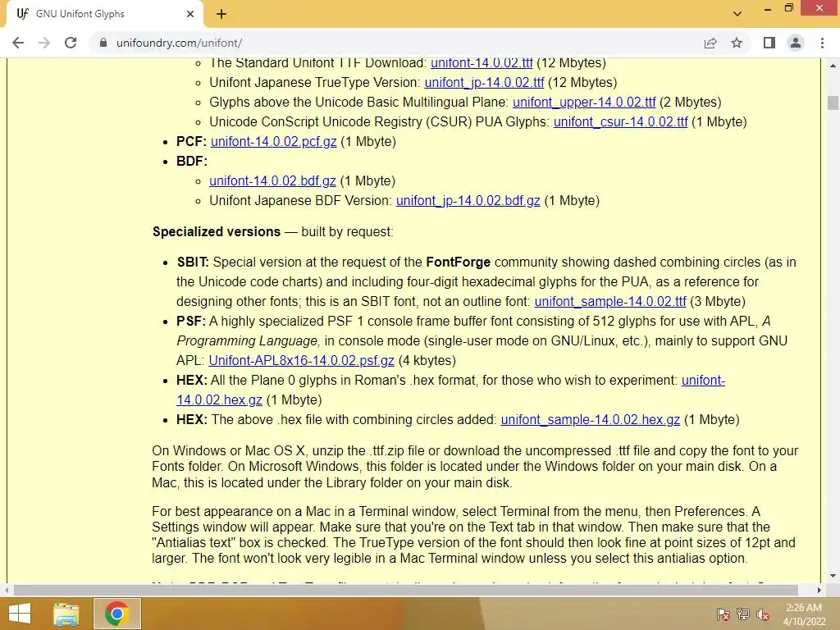Click the muted volume tray icon

click(x=763, y=614)
